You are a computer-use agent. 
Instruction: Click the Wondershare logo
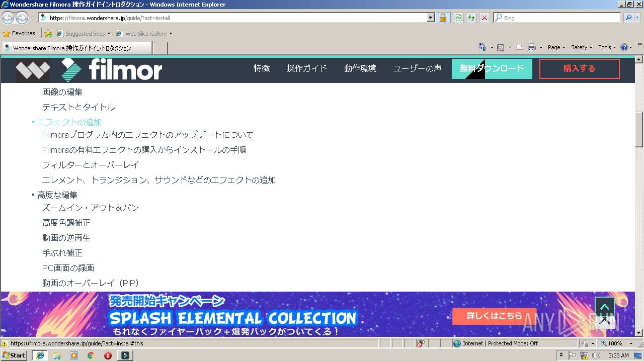click(33, 70)
